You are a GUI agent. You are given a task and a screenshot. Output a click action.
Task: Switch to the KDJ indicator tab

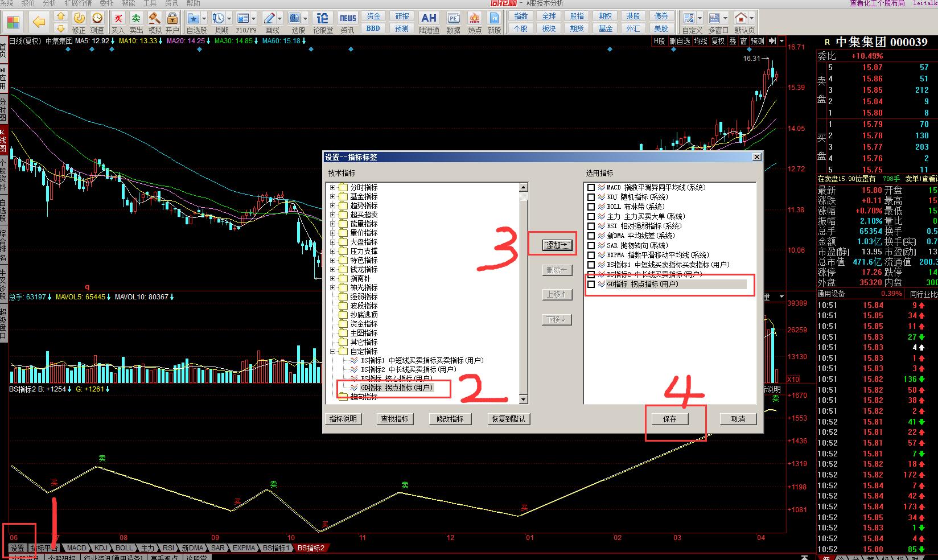coord(101,548)
